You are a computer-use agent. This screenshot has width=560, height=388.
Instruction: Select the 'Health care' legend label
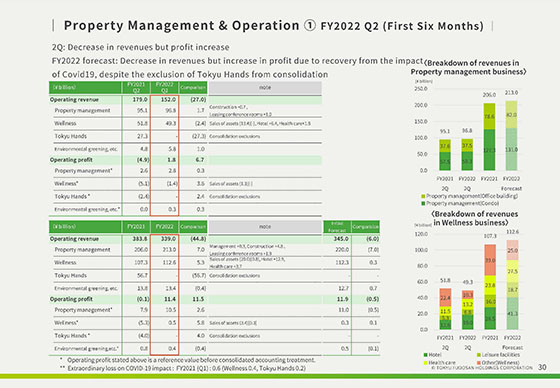click(x=442, y=362)
